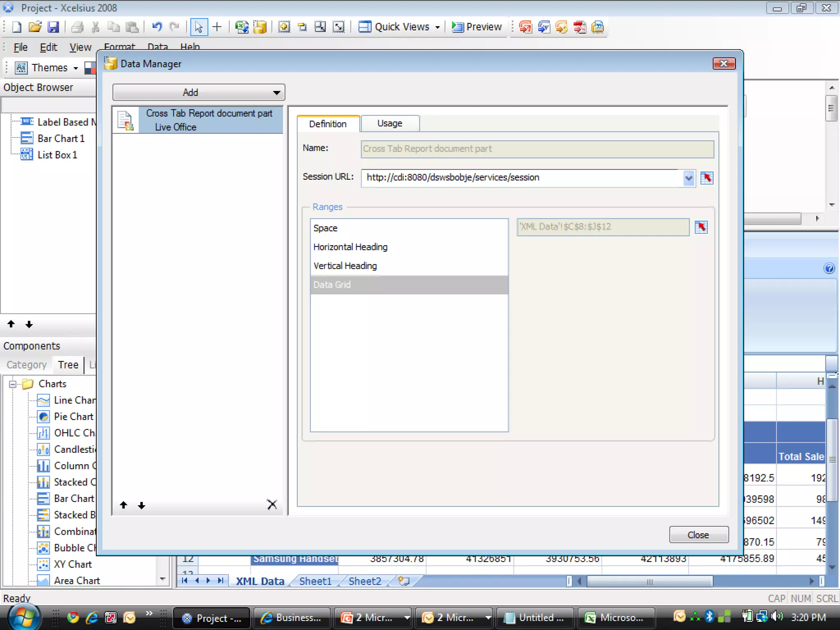Select List Box 1 in Object Browser
The height and width of the screenshot is (630, 840).
57,155
